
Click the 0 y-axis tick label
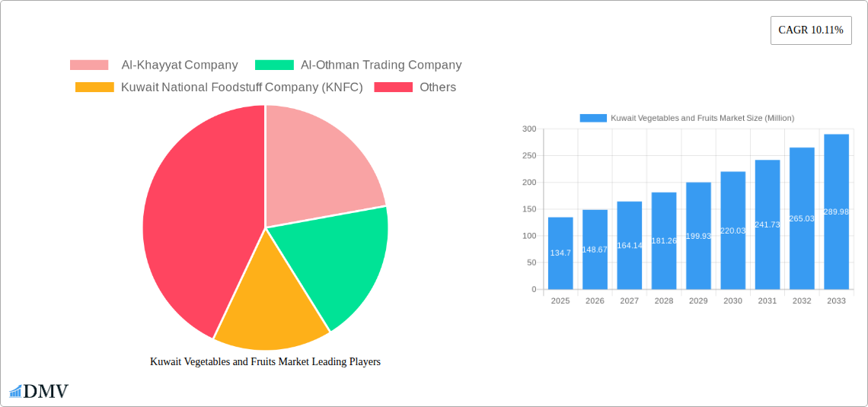click(534, 289)
